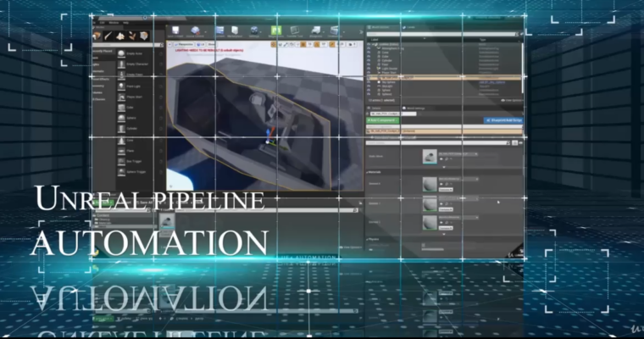Click the Point Light bulb icon
Image resolution: width=644 pixels, height=339 pixels.
[x=121, y=86]
